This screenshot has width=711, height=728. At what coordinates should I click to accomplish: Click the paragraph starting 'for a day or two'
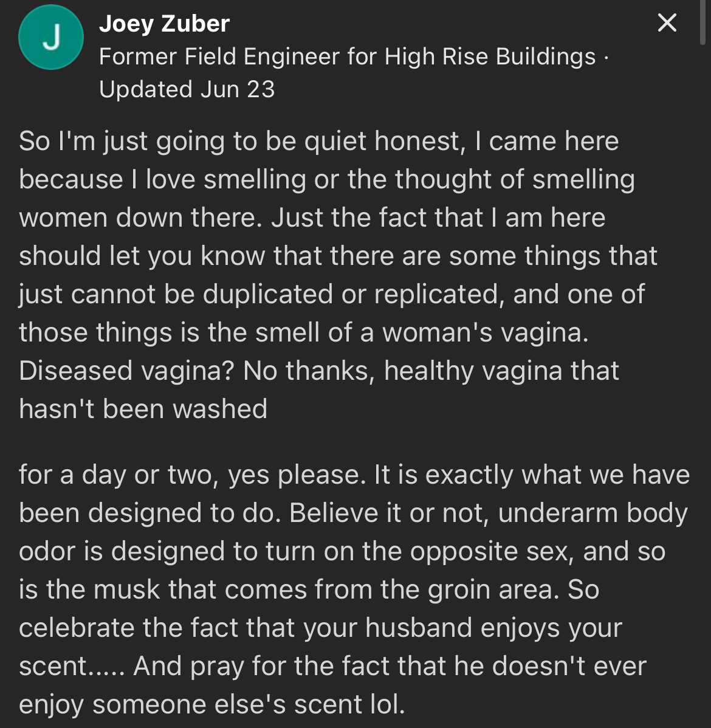(352, 589)
